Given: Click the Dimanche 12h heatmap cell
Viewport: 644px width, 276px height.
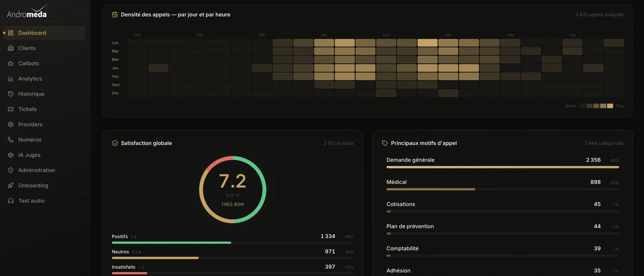Looking at the screenshot, I should 386,93.
